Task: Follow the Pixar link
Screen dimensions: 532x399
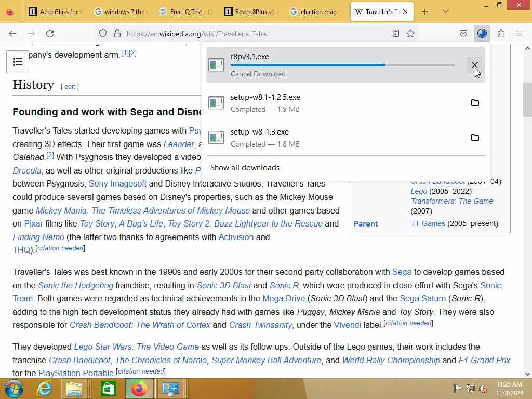Action: [x=34, y=223]
